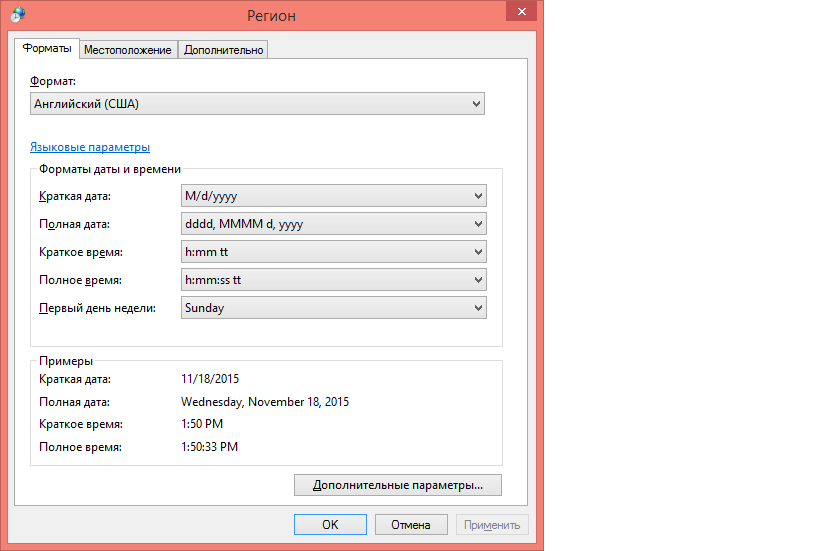Open the Первый день недели dropdown
The image size is (819, 551).
pos(334,308)
